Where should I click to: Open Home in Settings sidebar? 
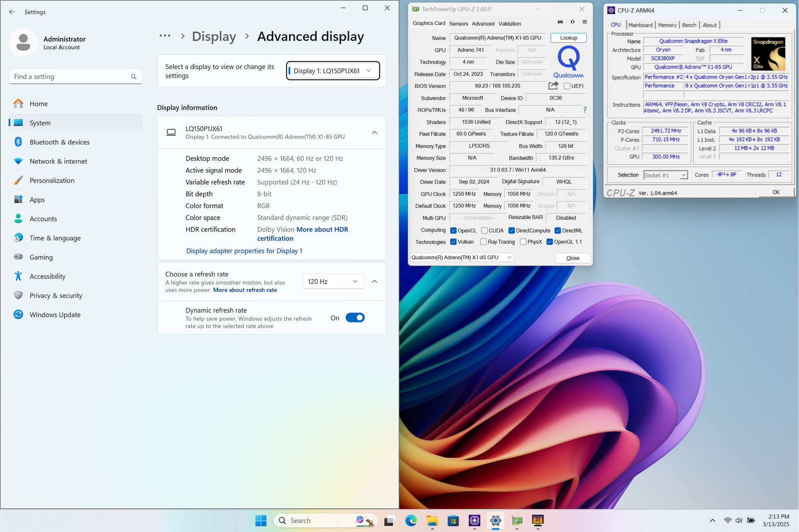point(75,104)
